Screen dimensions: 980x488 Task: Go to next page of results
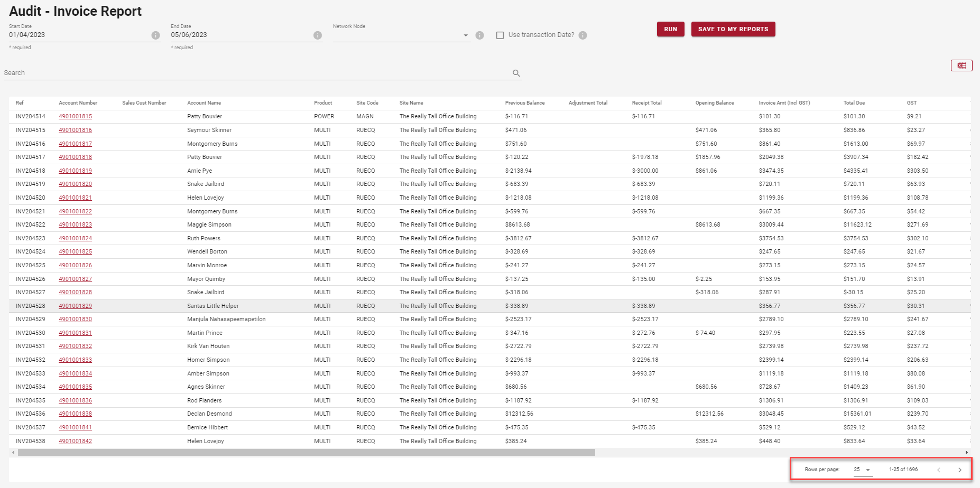tap(959, 470)
